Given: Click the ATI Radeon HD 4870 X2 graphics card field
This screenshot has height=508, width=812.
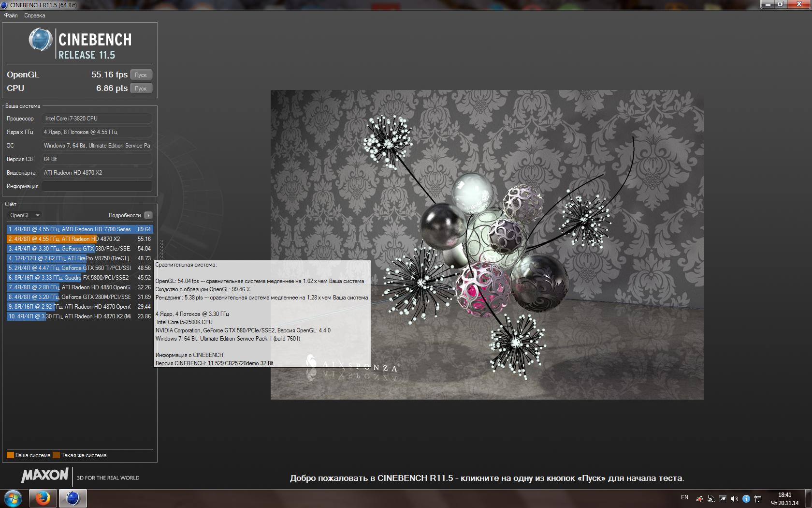Looking at the screenshot, I should (97, 173).
